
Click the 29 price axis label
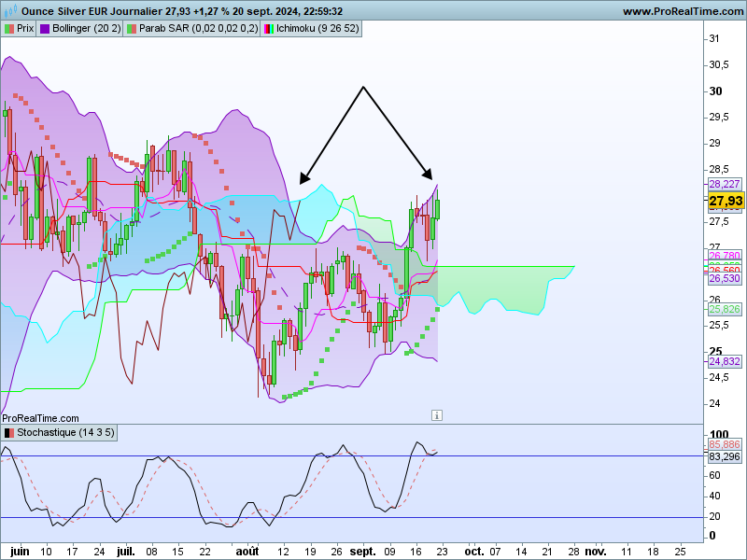tap(714, 143)
